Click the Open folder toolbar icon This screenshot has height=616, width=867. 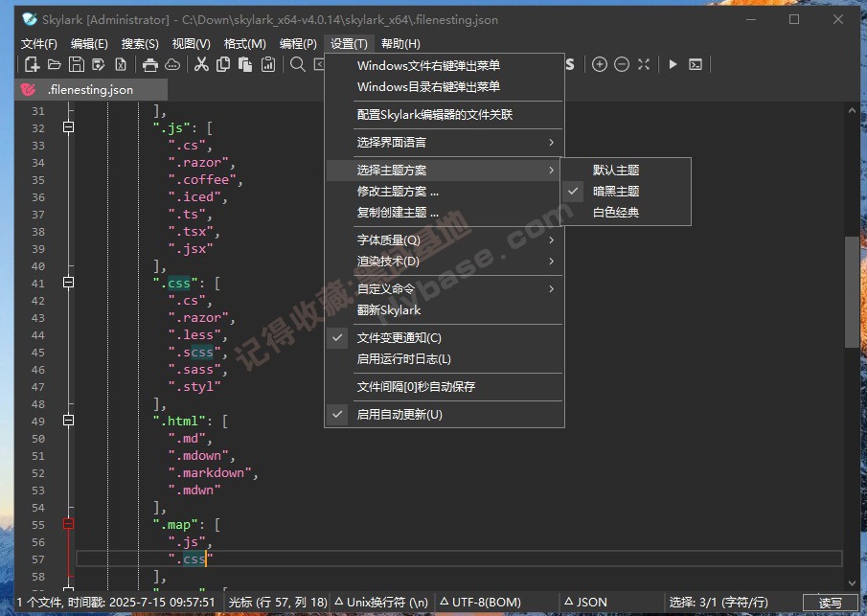[55, 65]
